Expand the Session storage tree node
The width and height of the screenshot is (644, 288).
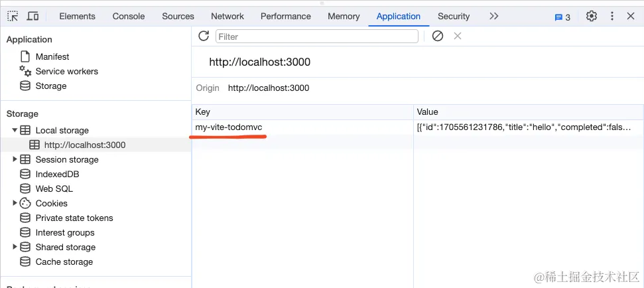click(x=15, y=159)
